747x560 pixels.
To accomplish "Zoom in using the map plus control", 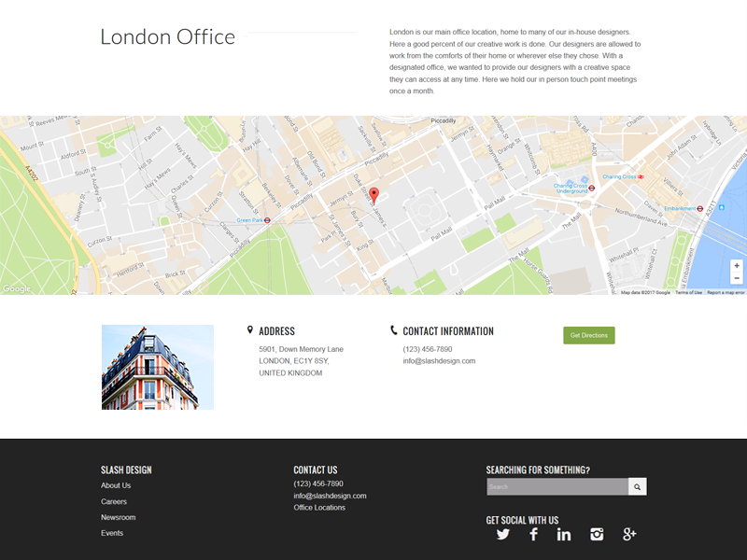I will coord(737,264).
